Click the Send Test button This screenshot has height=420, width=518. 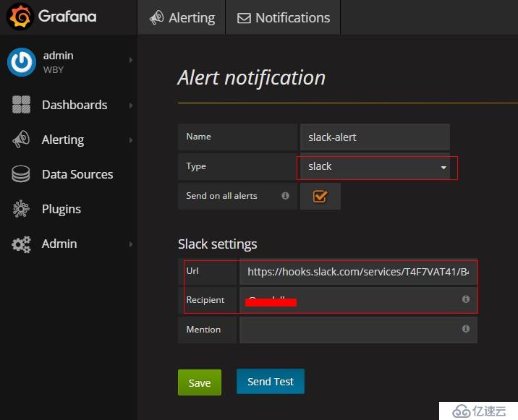[x=271, y=382]
